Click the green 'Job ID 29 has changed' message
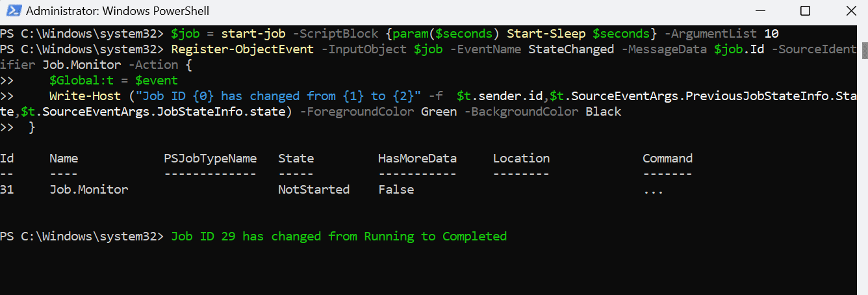This screenshot has height=295, width=868. point(338,237)
